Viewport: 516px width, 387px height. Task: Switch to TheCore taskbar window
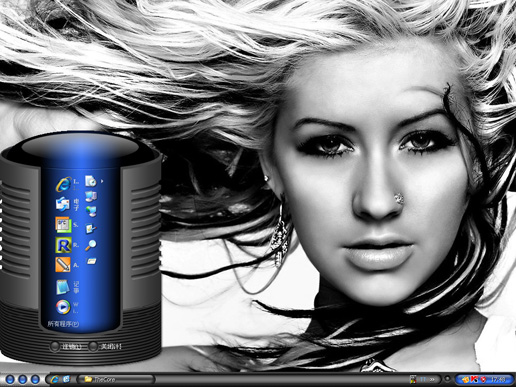[116, 379]
